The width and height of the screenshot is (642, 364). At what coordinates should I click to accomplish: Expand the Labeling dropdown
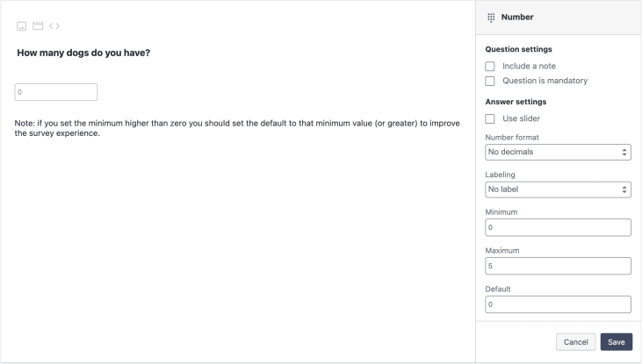[558, 189]
